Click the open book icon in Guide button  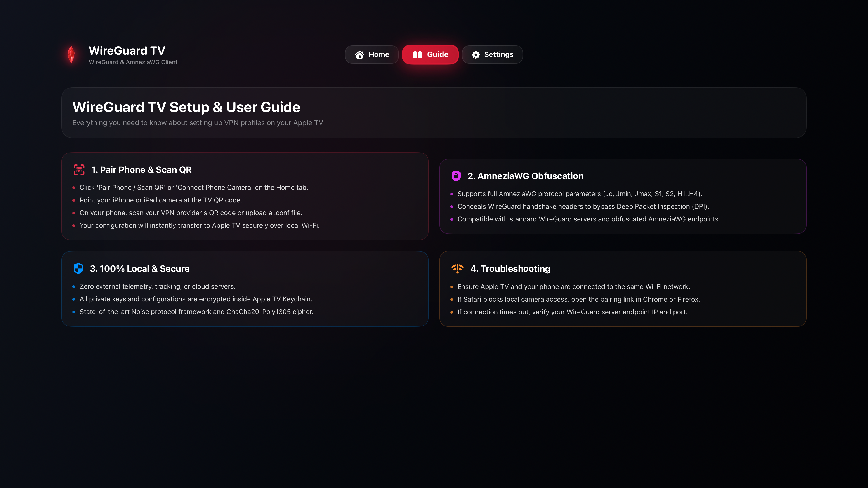417,54
